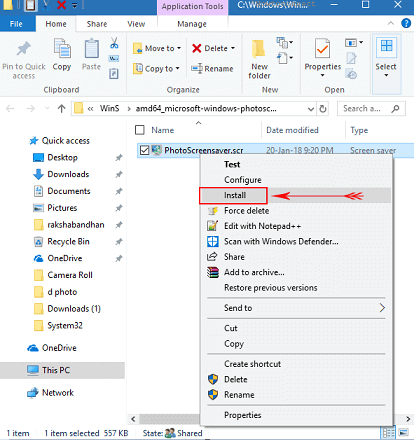Click the horizontal scrollbar right arrow
The height and width of the screenshot is (440, 414).
coord(408,419)
